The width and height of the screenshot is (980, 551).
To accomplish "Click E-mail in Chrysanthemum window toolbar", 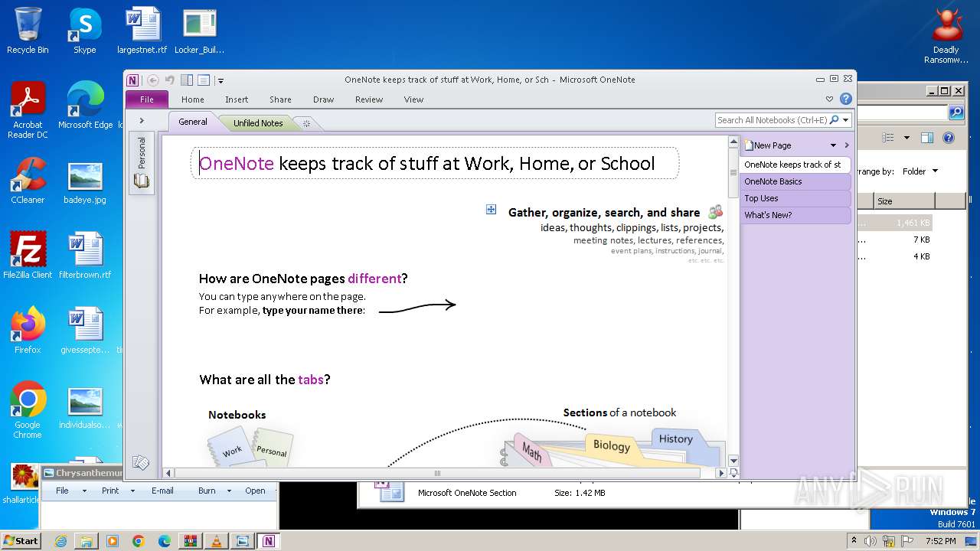I will [162, 491].
